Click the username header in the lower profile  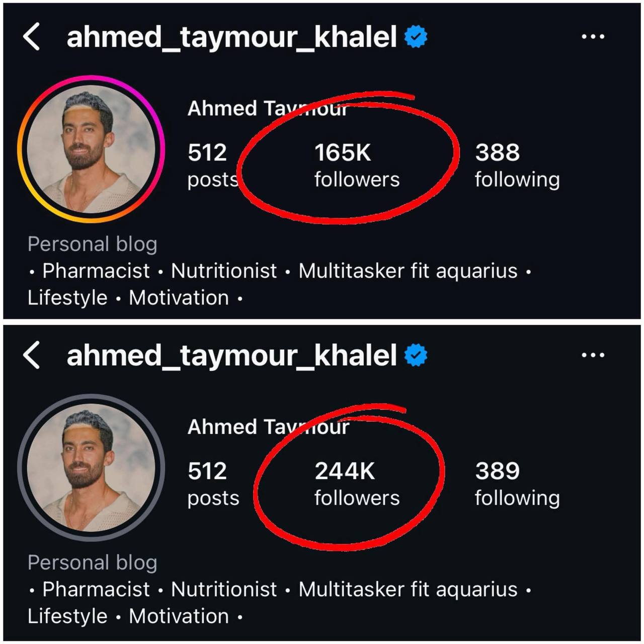tap(231, 355)
